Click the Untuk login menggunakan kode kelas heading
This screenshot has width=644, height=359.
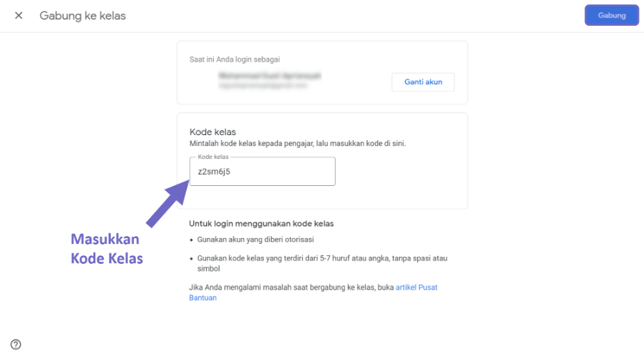[261, 224]
